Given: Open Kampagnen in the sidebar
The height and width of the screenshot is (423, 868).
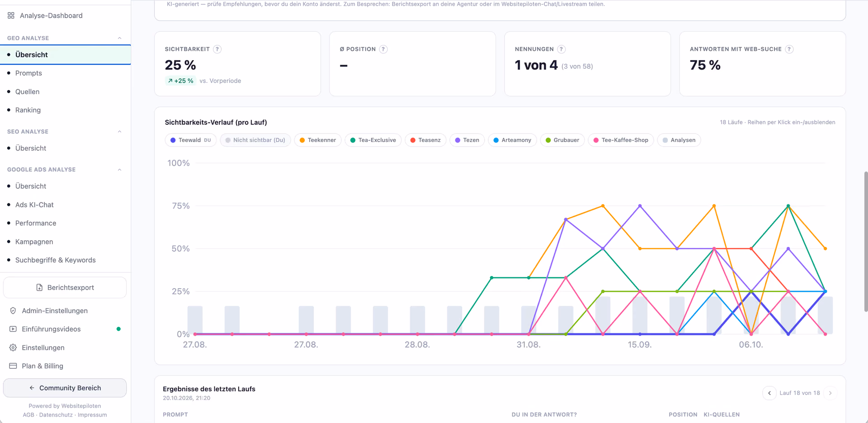Looking at the screenshot, I should (66, 242).
